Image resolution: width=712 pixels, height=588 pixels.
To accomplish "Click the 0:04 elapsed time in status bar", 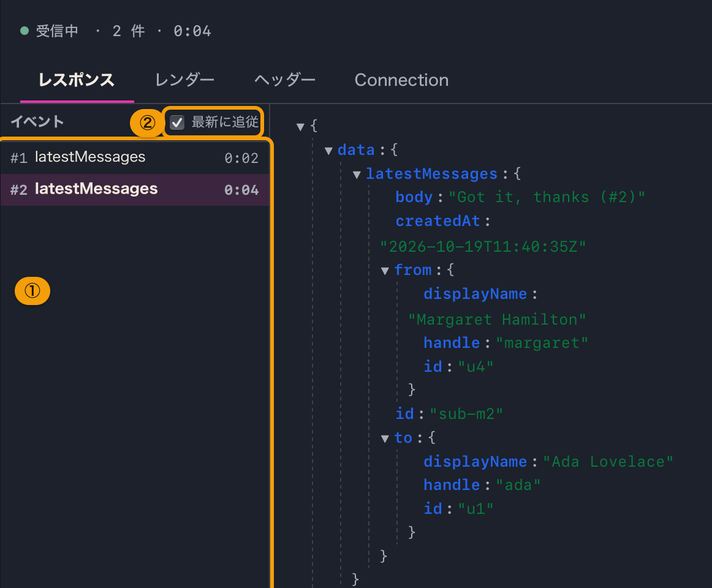I will point(192,31).
